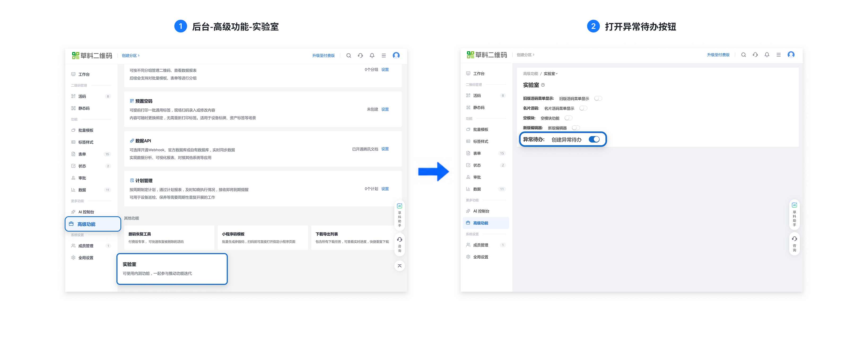Click 预置空码 section icon
The width and height of the screenshot is (868, 340).
point(132,101)
